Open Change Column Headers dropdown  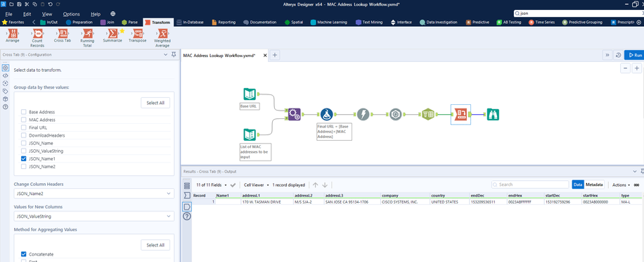tap(94, 193)
